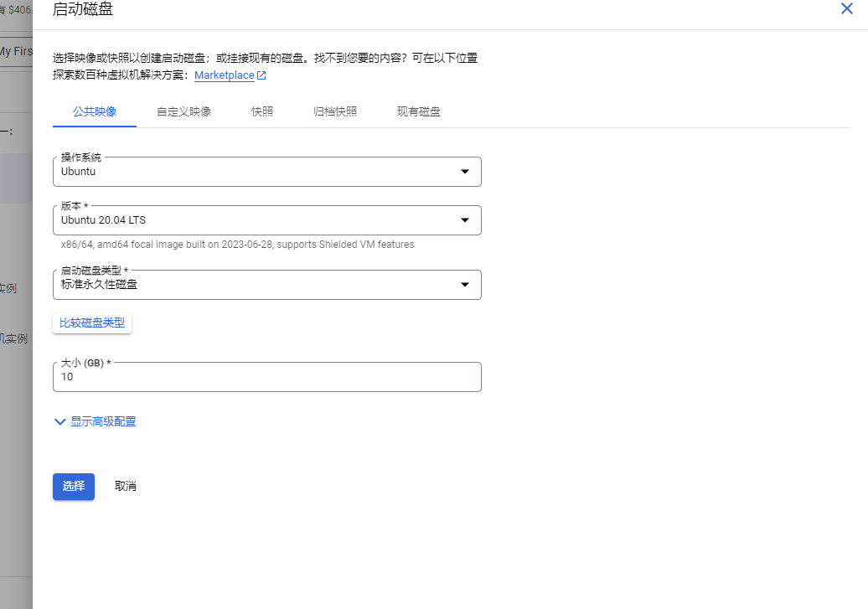Click the chevron icon beside 显示高级配置

(59, 422)
